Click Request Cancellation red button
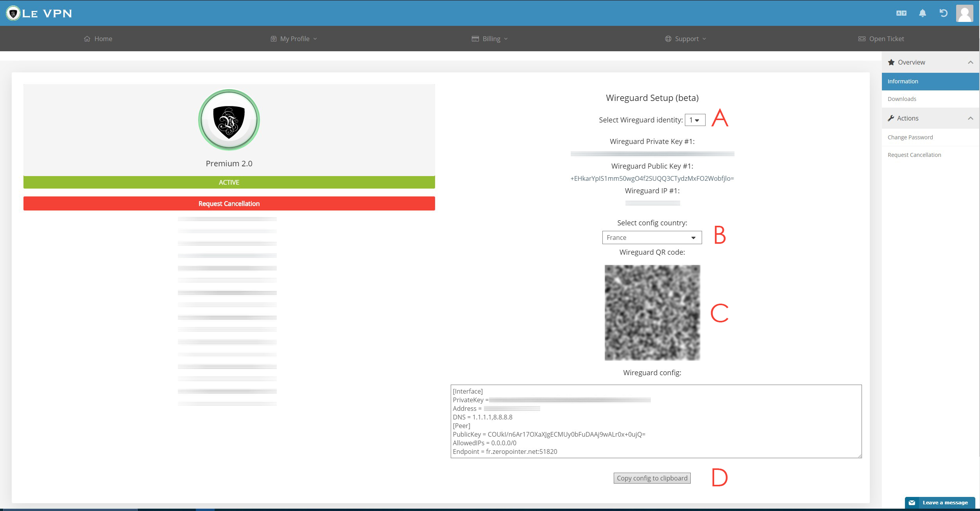Screen dimensions: 980x511 click(x=229, y=203)
